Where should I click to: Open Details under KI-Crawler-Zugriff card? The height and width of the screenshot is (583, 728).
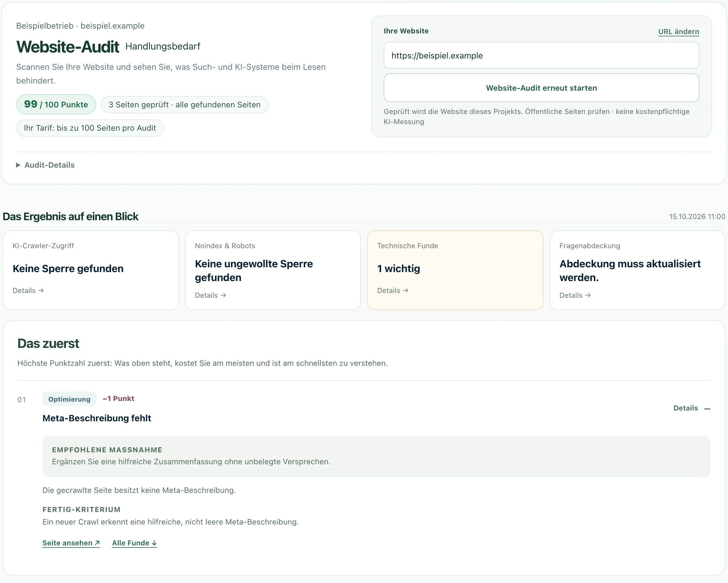[28, 291]
